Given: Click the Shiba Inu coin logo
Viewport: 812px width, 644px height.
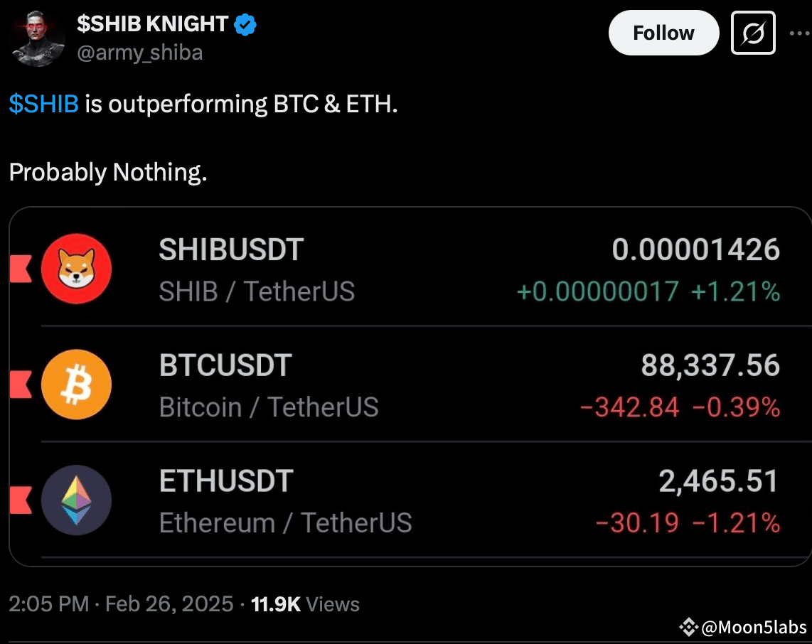Looking at the screenshot, I should pyautogui.click(x=76, y=269).
